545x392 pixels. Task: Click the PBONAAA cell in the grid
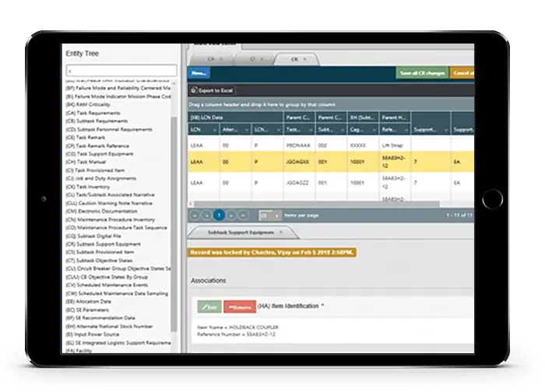coord(298,145)
